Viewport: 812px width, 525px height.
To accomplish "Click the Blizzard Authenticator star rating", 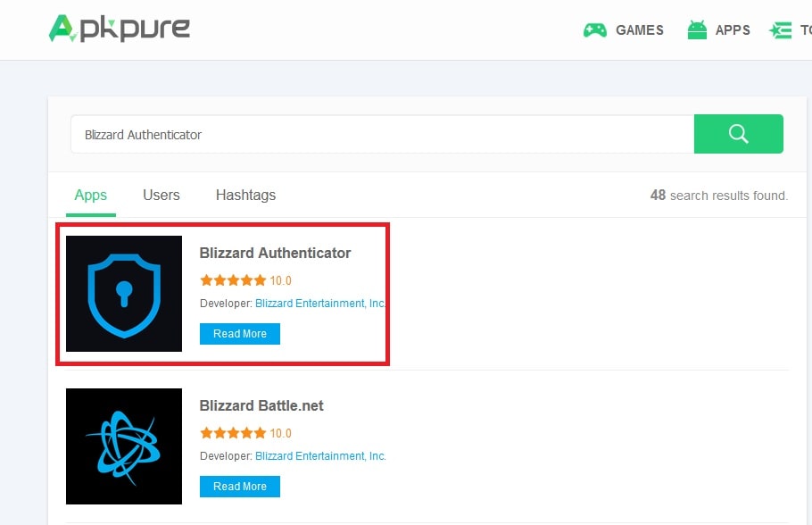I will (233, 280).
